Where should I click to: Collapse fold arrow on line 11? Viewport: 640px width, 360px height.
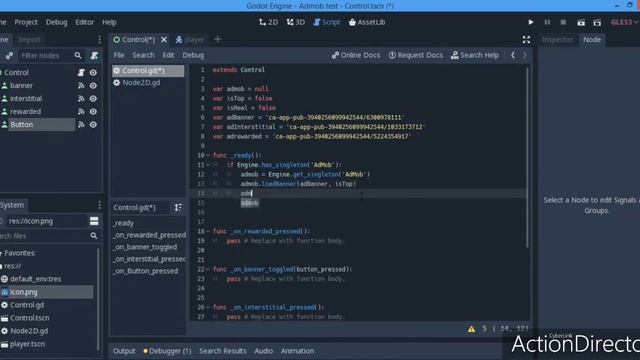tap(208, 165)
